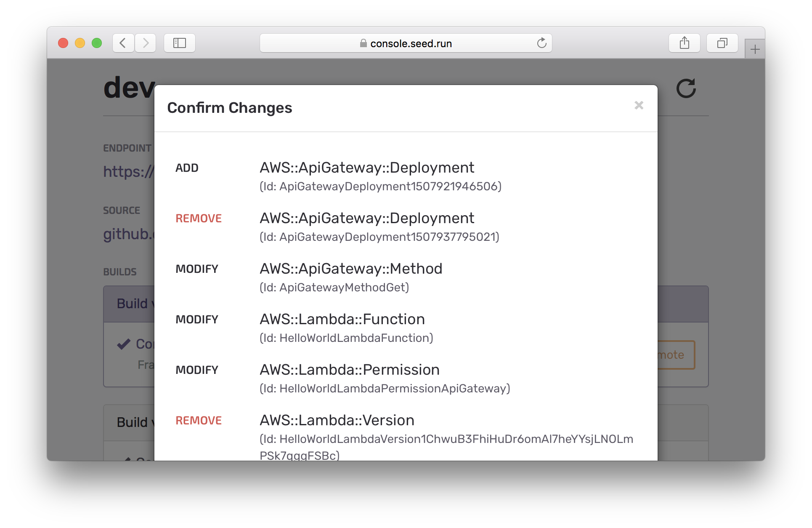
Task: Show the tab overview icon
Action: (x=722, y=43)
